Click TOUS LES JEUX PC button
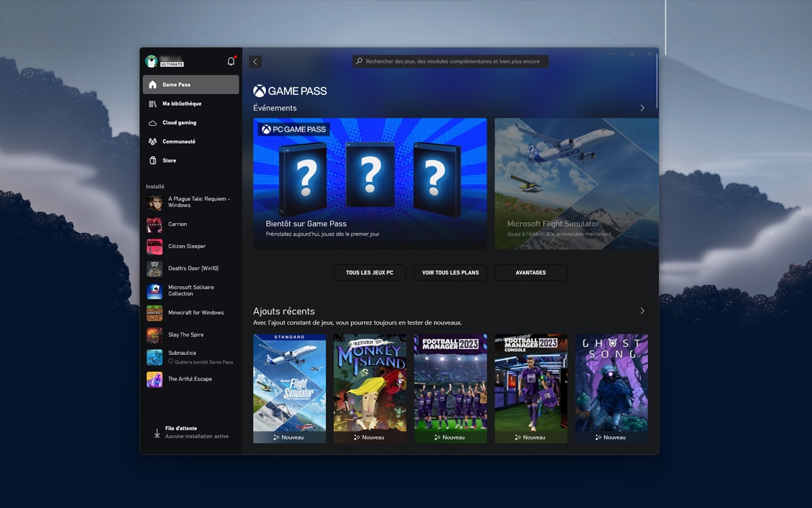Image resolution: width=812 pixels, height=508 pixels. (x=370, y=272)
